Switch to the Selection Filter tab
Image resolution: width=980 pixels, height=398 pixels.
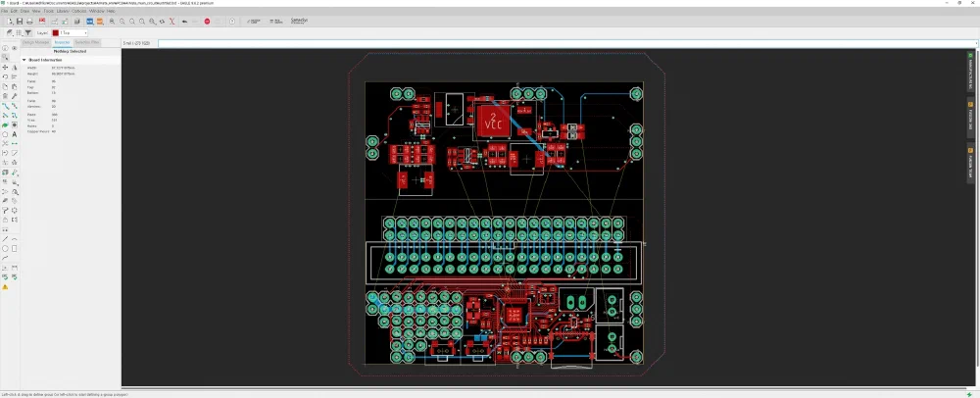87,43
